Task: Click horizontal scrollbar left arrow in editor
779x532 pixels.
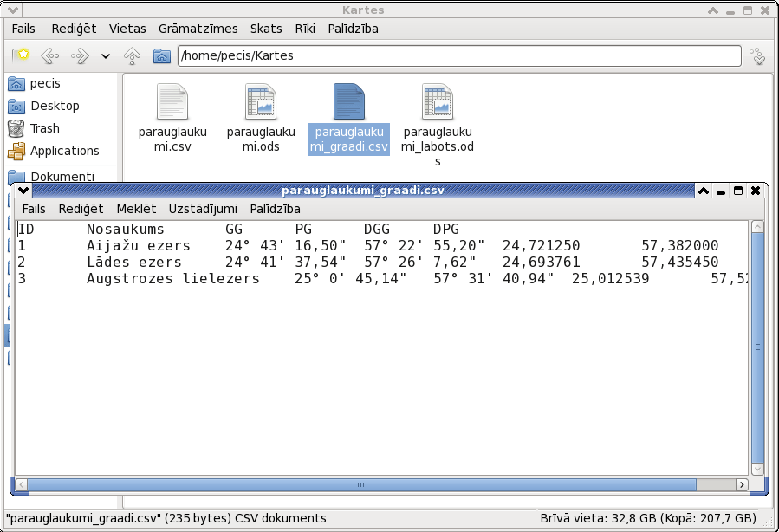Action: point(22,484)
